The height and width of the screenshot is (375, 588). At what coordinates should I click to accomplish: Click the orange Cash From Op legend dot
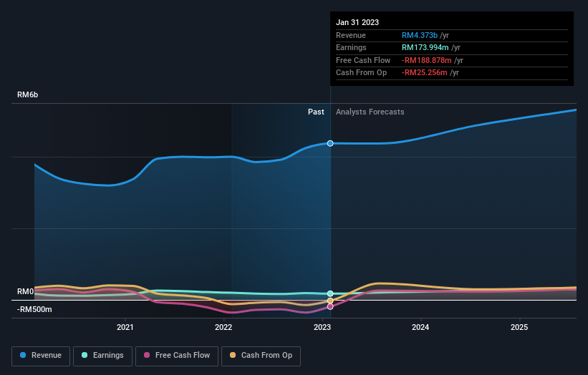coord(233,355)
